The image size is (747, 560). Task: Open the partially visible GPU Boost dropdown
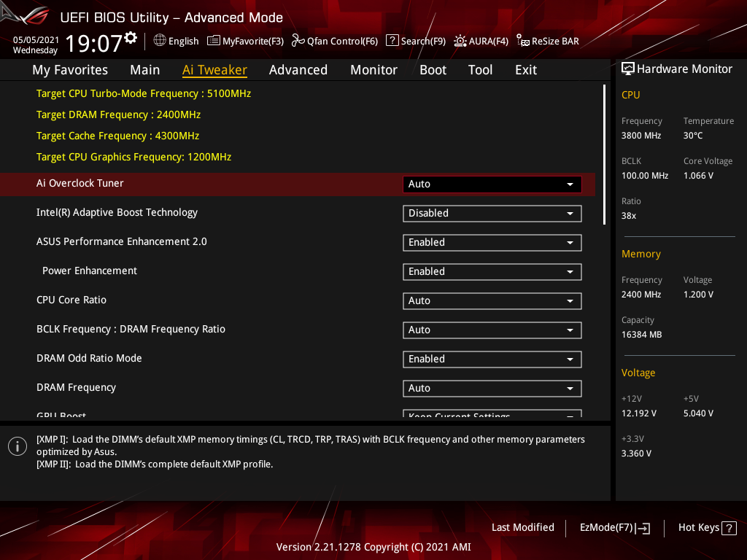pyautogui.click(x=492, y=413)
